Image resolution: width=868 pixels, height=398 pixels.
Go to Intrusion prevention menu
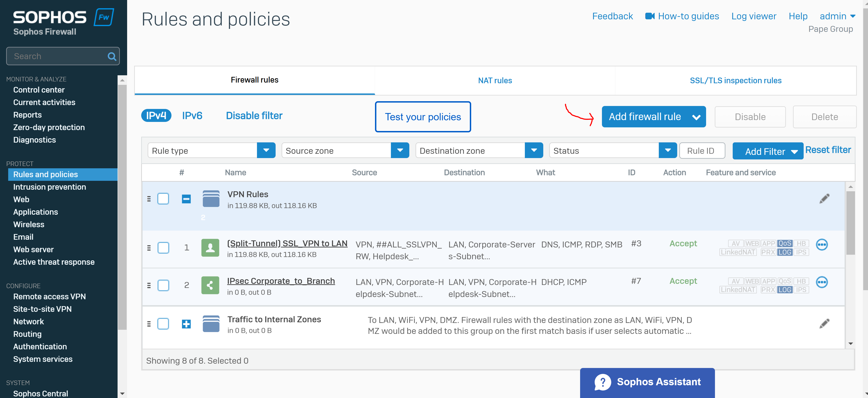tap(50, 187)
